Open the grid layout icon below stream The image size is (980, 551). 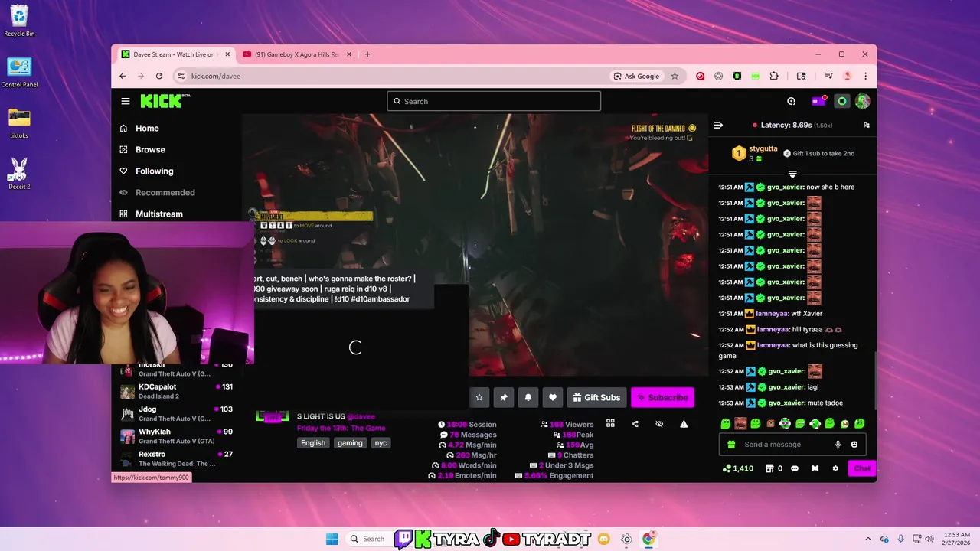pyautogui.click(x=610, y=423)
